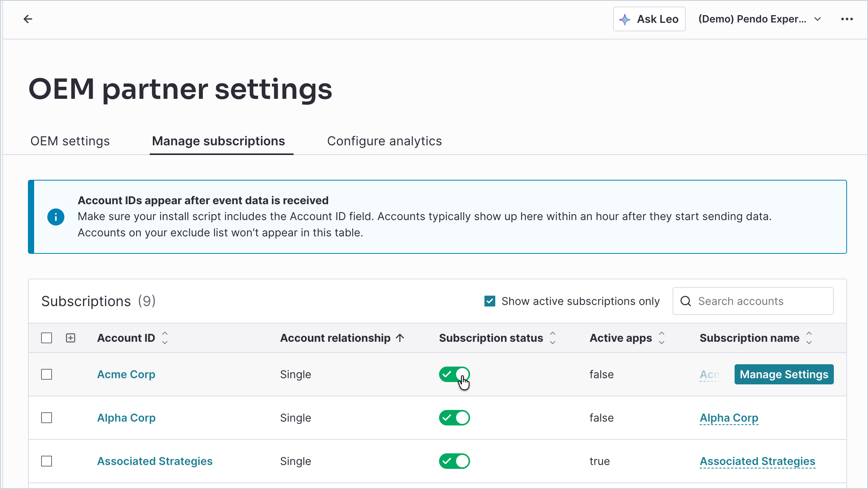Uncheck Show active subscriptions only
Image resolution: width=868 pixels, height=489 pixels.
click(x=490, y=301)
